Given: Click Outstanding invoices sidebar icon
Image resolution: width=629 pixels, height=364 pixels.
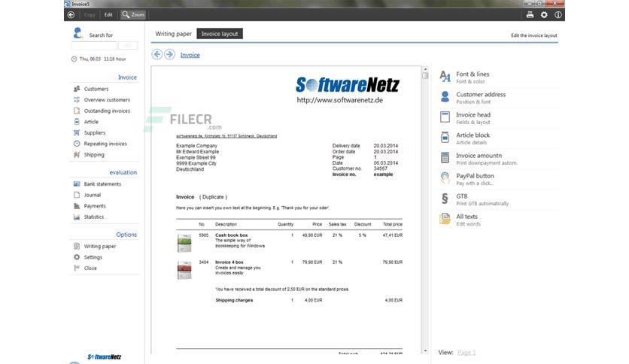Looking at the screenshot, I should pos(77,111).
